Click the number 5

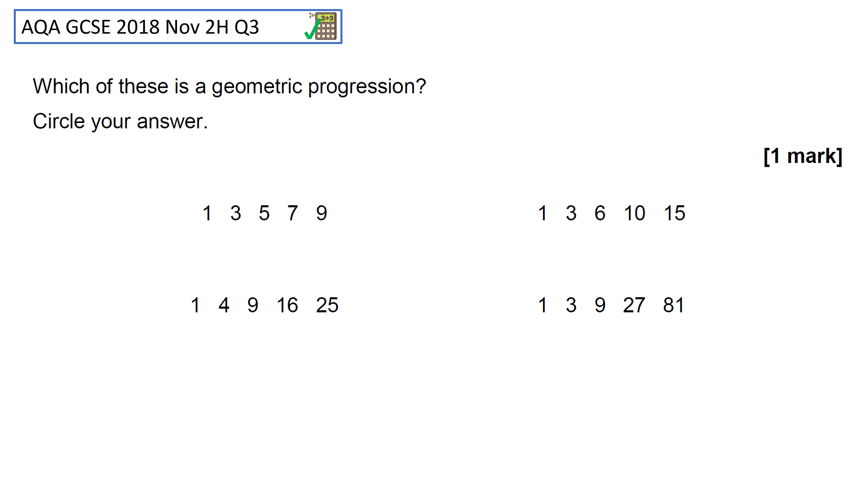pos(264,213)
